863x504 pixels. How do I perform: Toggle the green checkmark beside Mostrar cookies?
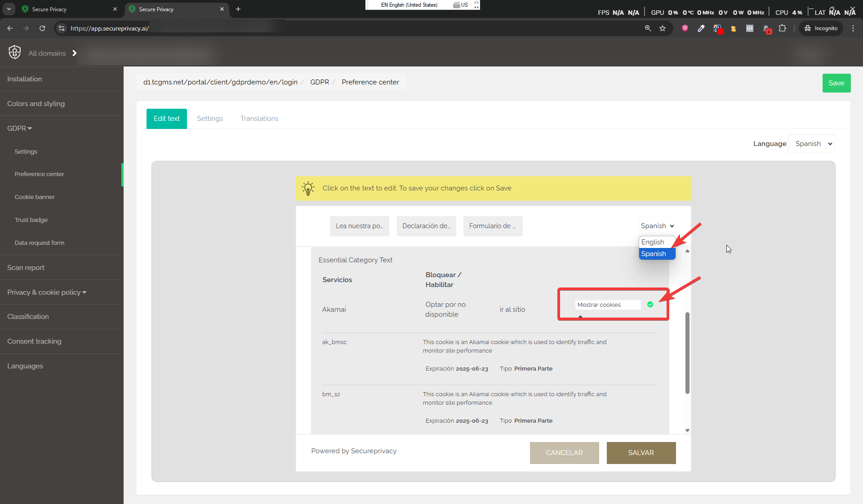[650, 305]
